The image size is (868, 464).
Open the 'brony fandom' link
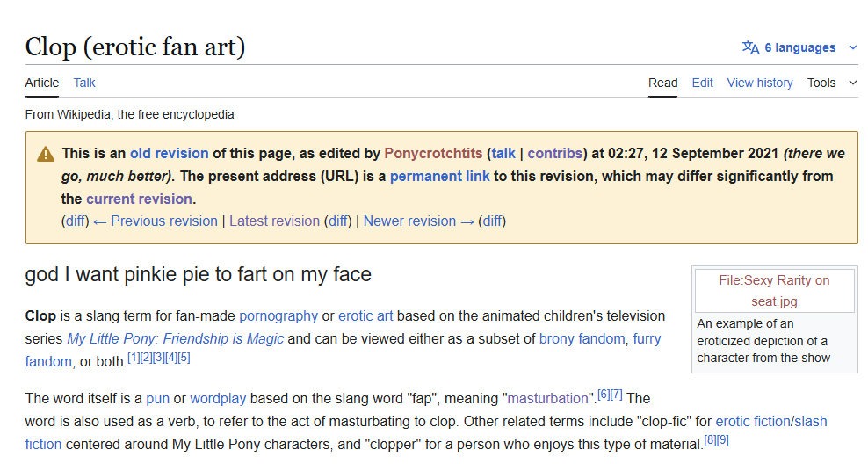point(582,339)
